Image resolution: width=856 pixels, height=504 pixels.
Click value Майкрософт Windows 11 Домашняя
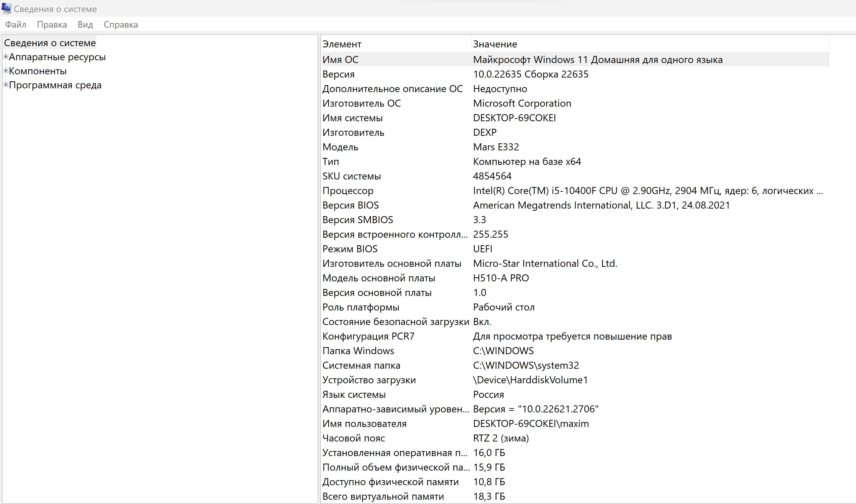click(x=598, y=60)
